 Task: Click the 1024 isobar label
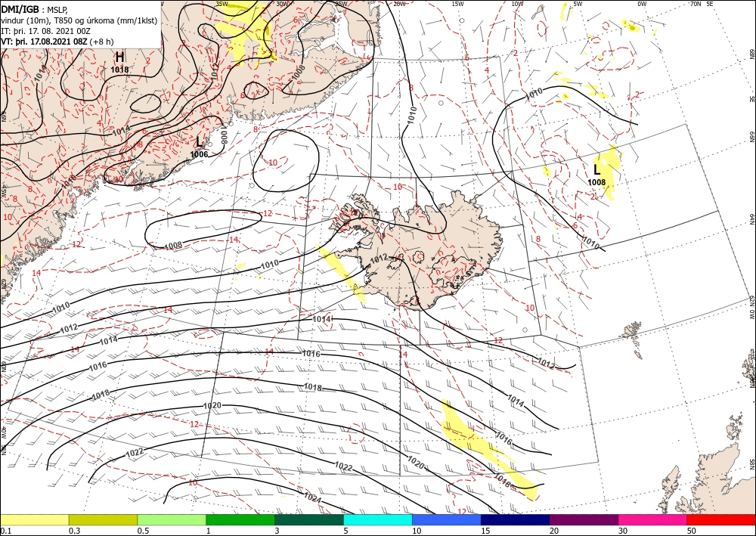pyautogui.click(x=312, y=498)
